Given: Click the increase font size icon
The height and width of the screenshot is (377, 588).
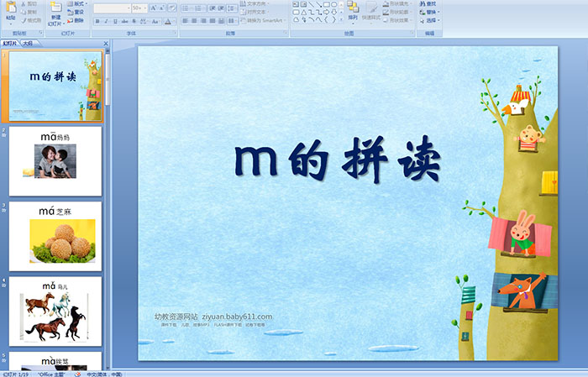Looking at the screenshot, I should 154,8.
